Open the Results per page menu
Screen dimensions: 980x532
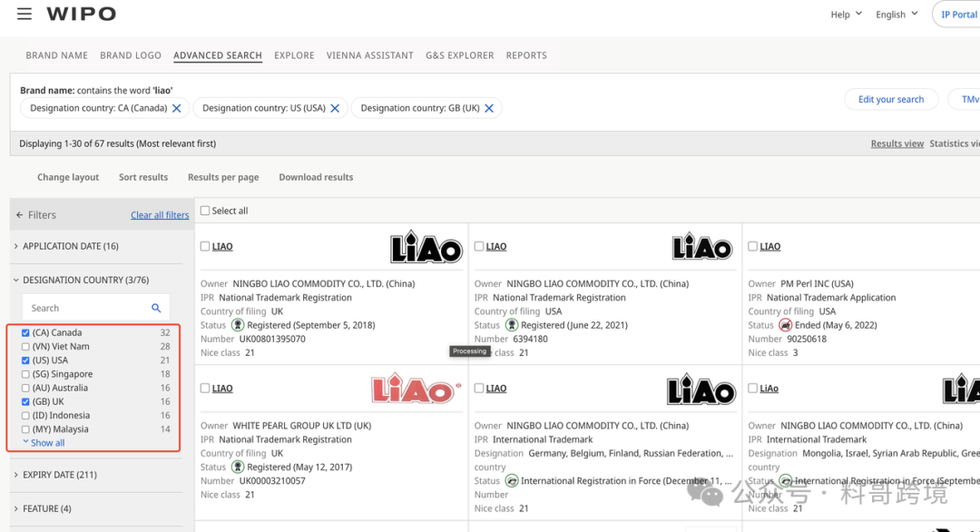point(223,177)
